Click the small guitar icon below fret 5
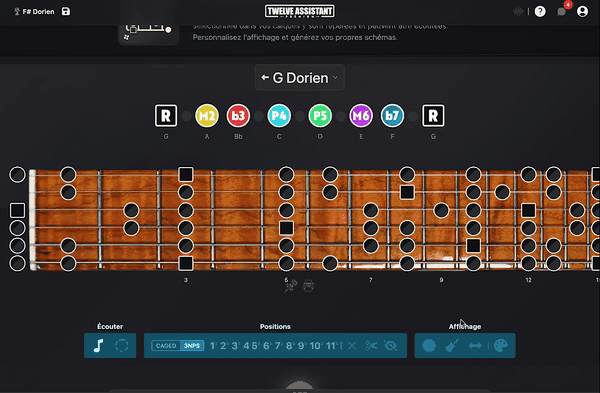This screenshot has height=393, width=600. pyautogui.click(x=291, y=286)
